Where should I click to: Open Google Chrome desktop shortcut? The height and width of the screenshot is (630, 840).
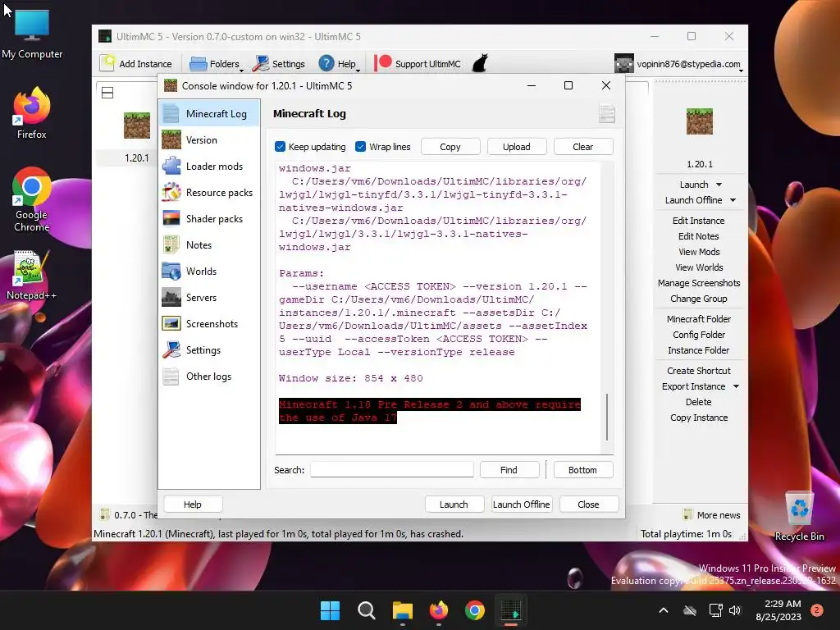pyautogui.click(x=32, y=200)
